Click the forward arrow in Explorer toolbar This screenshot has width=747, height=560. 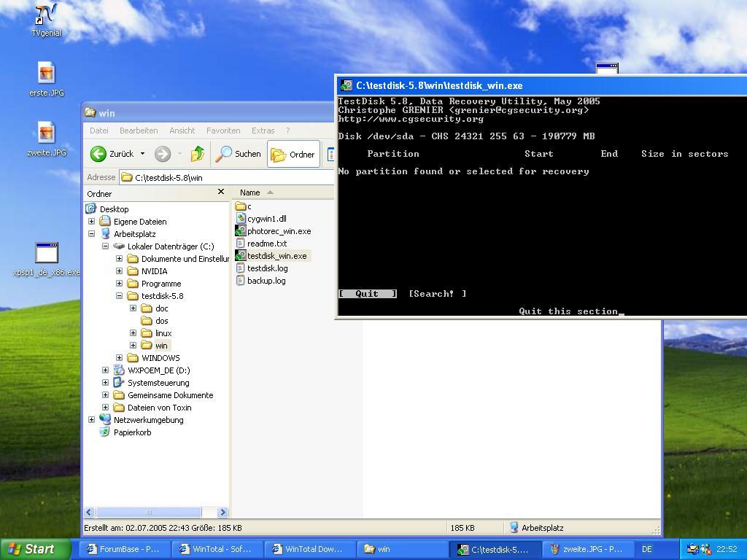coord(163,154)
